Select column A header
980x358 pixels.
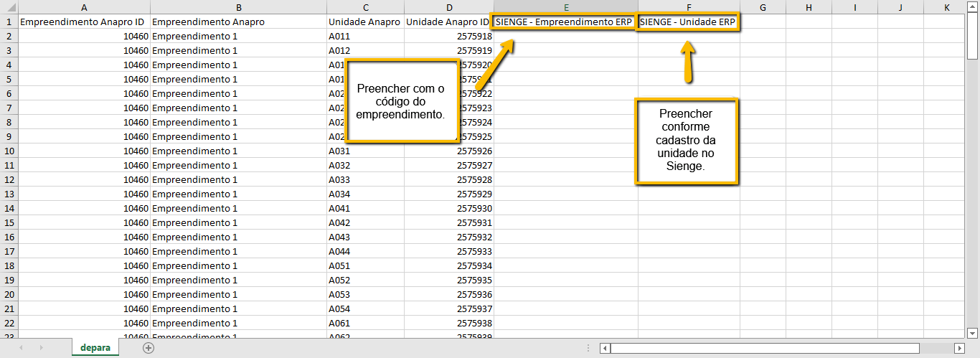pyautogui.click(x=84, y=7)
